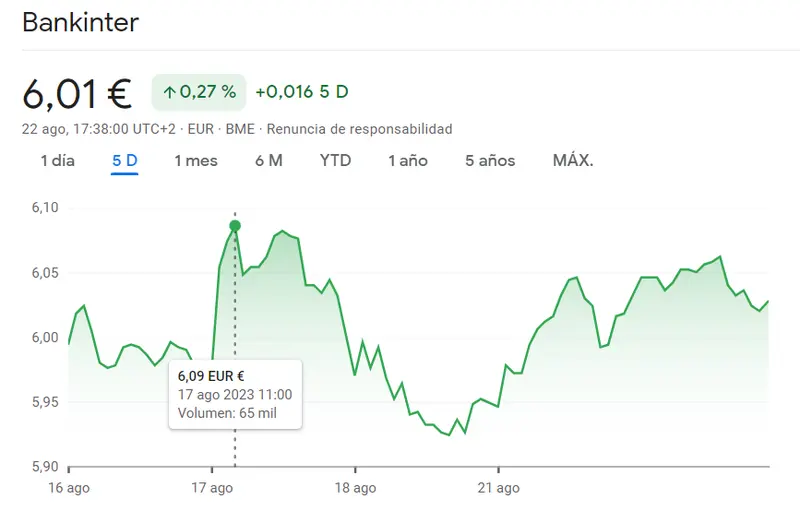
Task: Click the 18 ago axis label
Action: pyautogui.click(x=356, y=488)
